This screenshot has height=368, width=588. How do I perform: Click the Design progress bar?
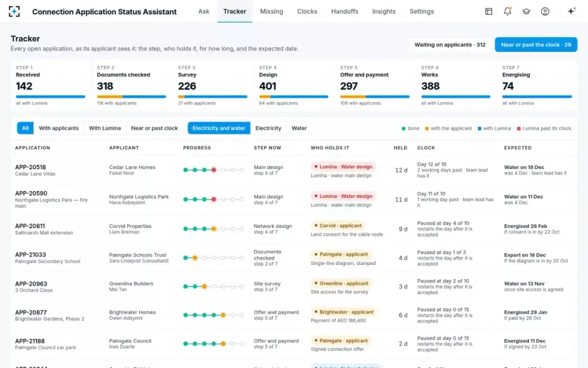pos(294,97)
